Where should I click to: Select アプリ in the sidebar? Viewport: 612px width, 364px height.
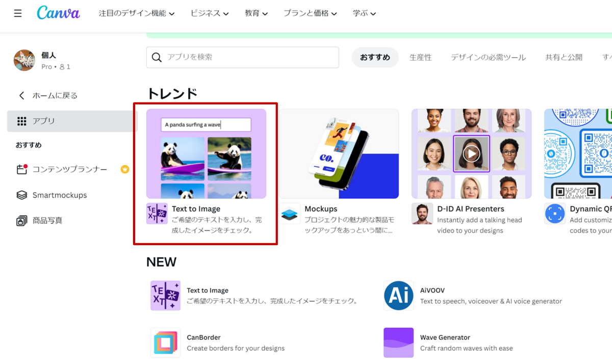point(72,121)
